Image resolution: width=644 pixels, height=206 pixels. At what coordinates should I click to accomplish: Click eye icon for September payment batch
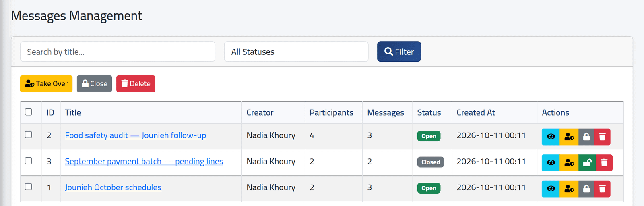(x=551, y=163)
